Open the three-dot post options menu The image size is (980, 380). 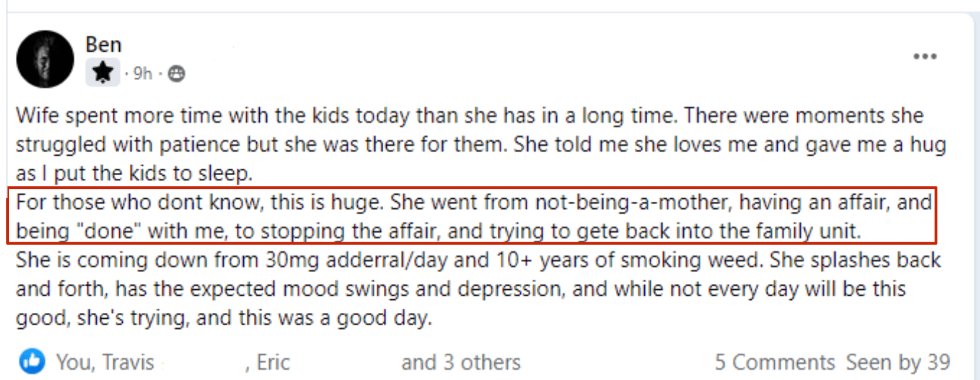(x=924, y=56)
